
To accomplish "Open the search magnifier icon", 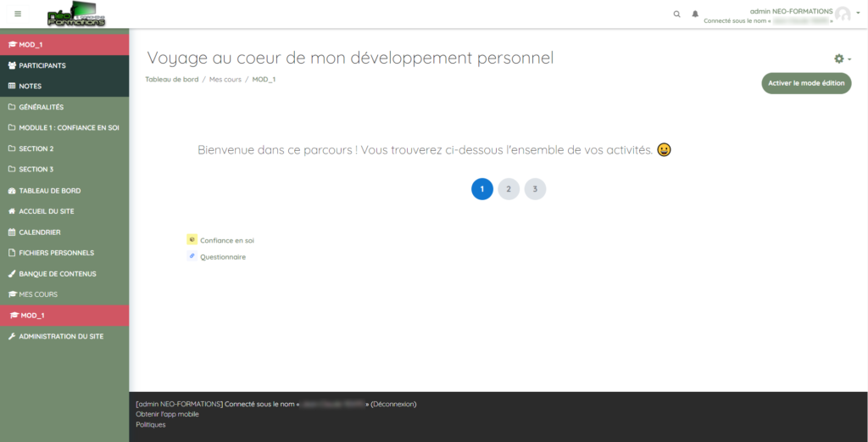I will click(x=676, y=14).
